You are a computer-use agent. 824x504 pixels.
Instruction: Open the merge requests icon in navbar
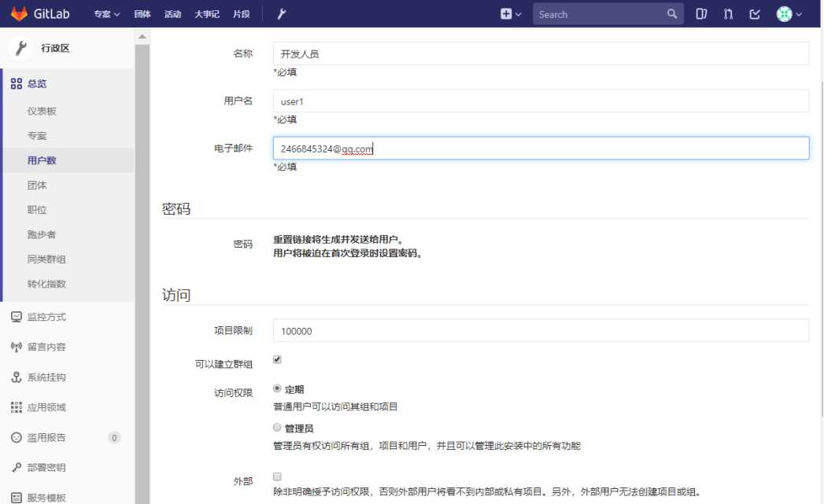click(x=728, y=14)
